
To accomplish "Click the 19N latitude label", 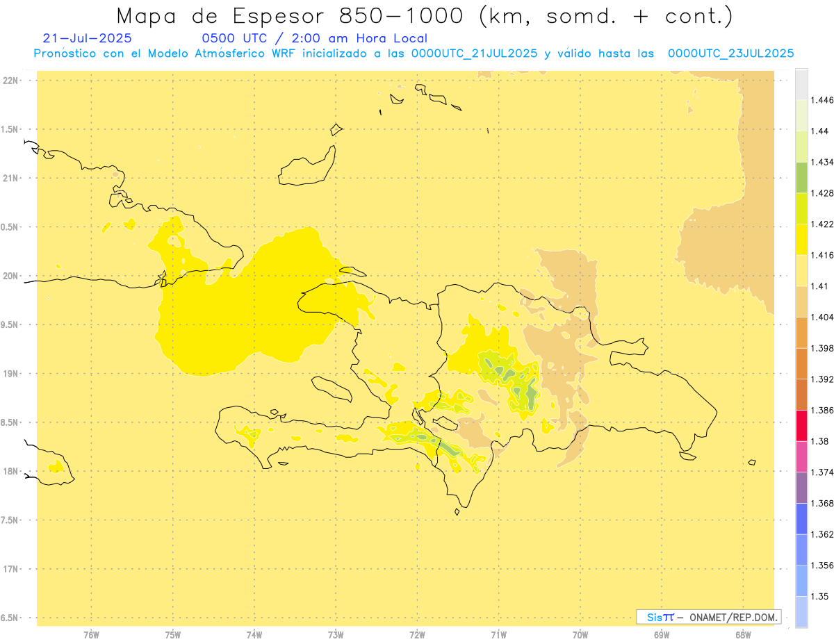I will [10, 373].
